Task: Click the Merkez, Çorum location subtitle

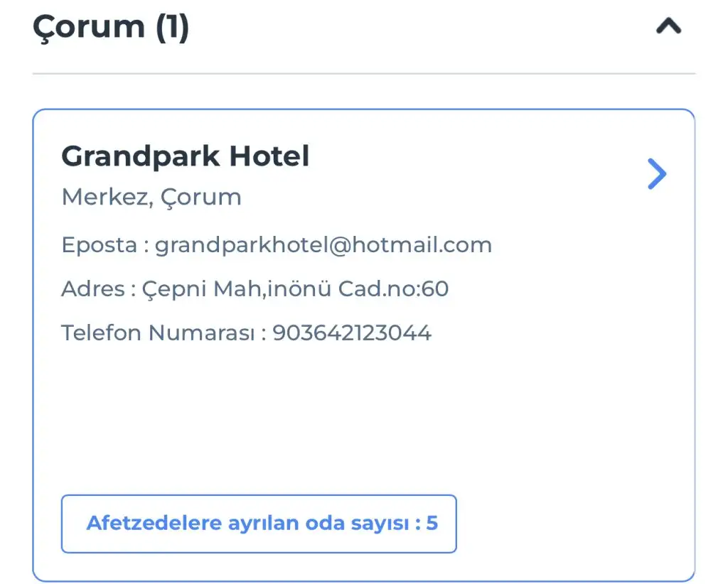Action: 151,197
